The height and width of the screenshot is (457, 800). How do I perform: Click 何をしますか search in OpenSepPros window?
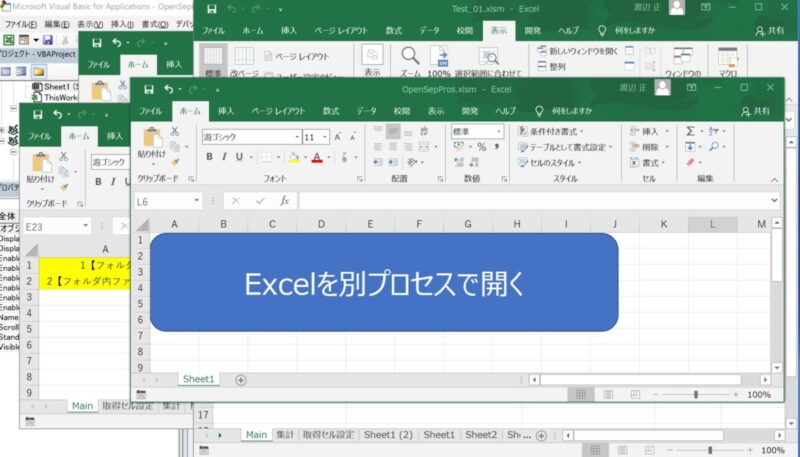(571, 111)
